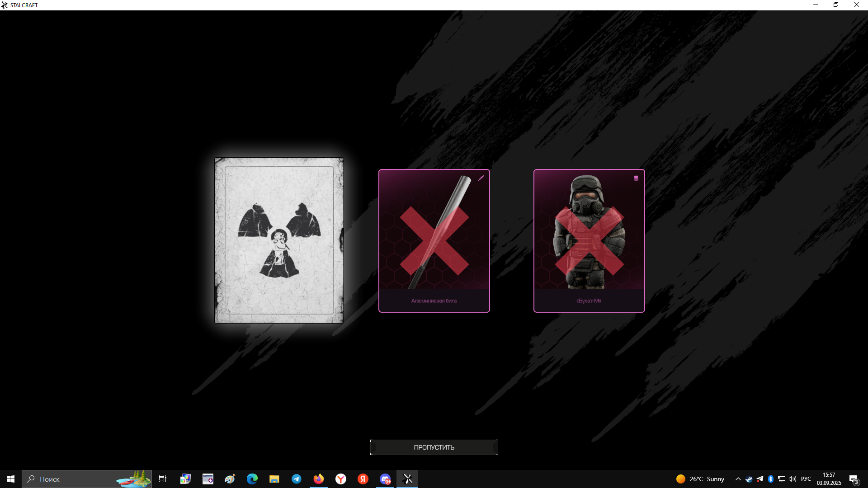
Task: Open Microsoft Edge from the taskbar
Action: point(252,479)
